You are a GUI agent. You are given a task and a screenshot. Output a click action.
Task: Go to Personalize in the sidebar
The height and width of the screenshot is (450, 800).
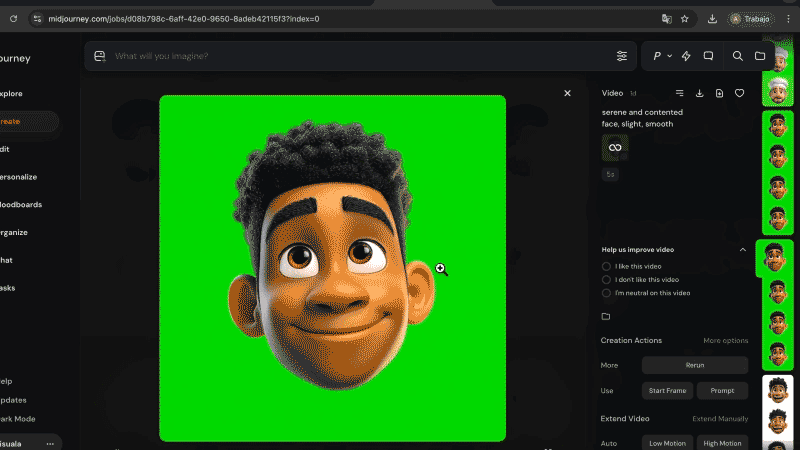(18, 176)
